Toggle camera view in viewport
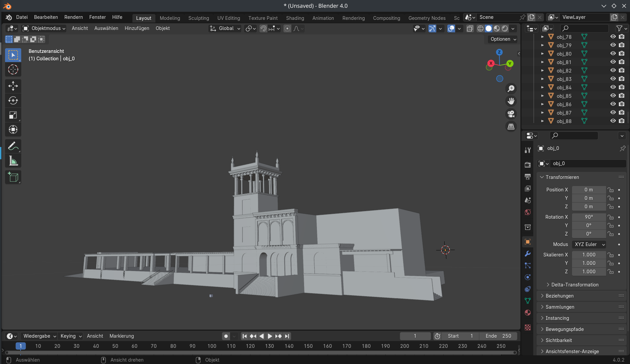This screenshot has width=630, height=364. click(511, 114)
